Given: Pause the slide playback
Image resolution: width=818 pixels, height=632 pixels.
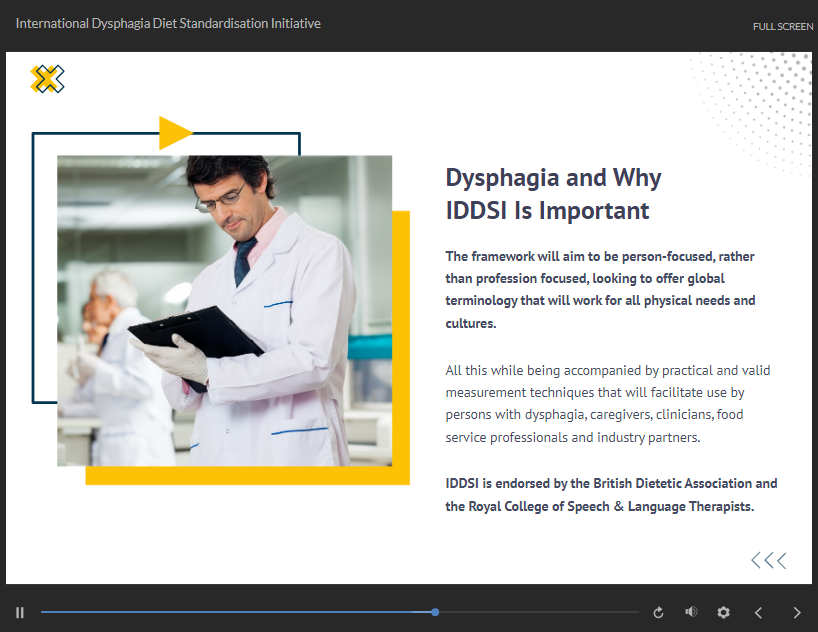Looking at the screenshot, I should (x=20, y=612).
